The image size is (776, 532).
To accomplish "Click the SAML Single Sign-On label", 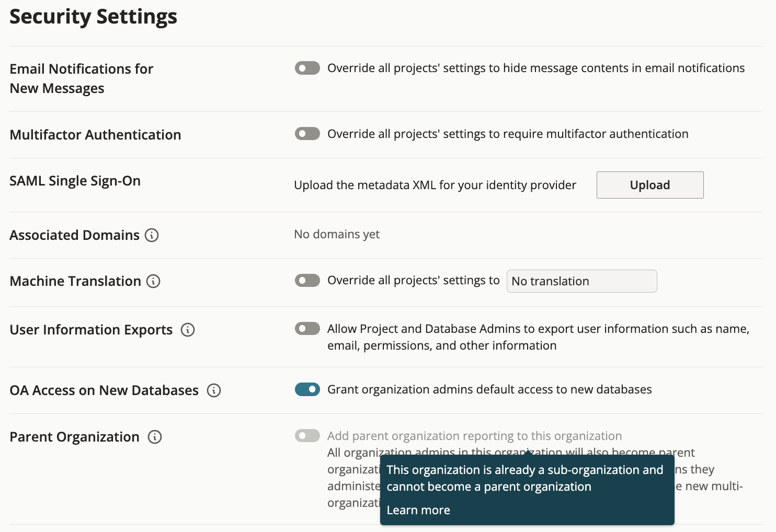I will point(75,181).
